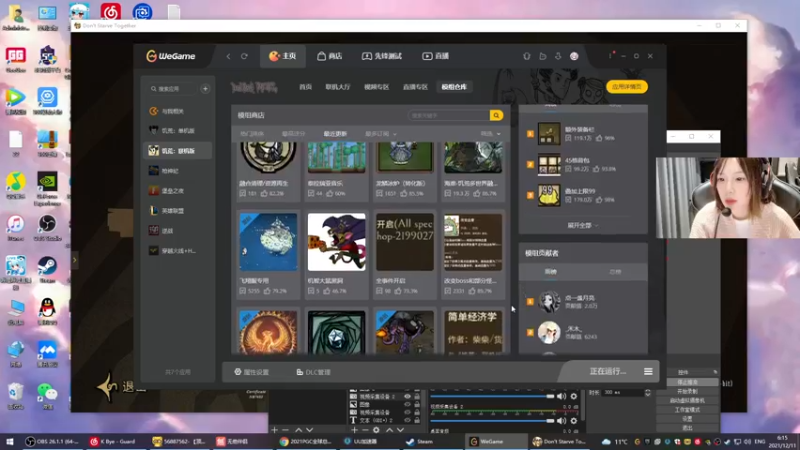
Task: Remove the OBS source with the minus icon
Action: tap(365, 430)
